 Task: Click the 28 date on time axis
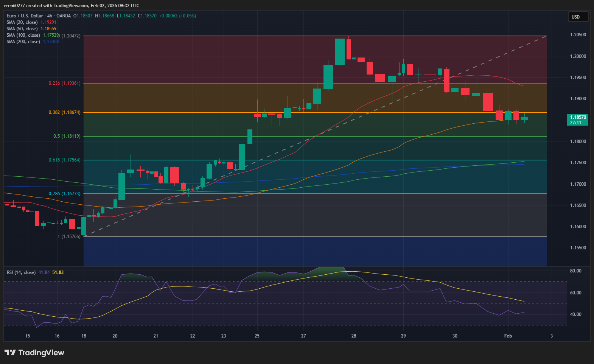(353, 336)
